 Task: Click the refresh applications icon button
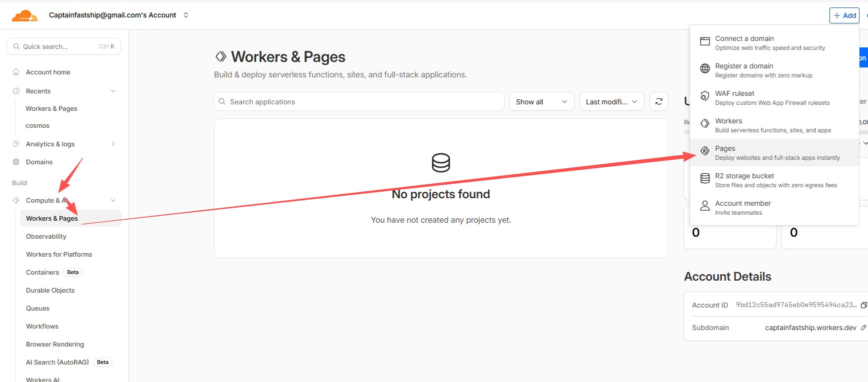point(658,102)
